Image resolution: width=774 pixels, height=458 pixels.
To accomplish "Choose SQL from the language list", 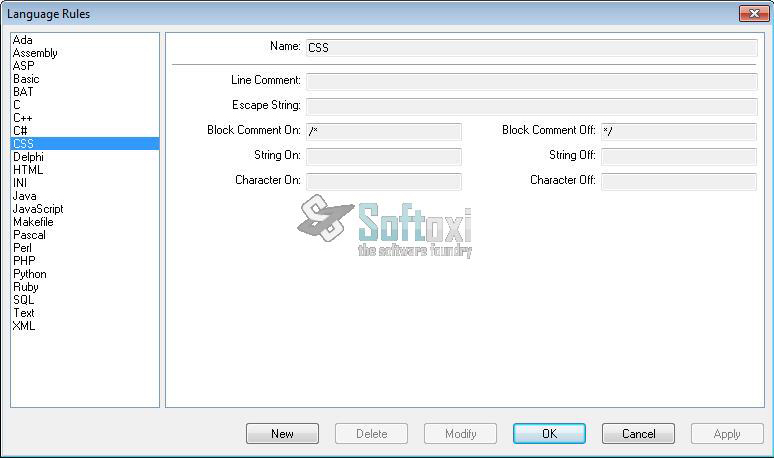I will point(24,300).
